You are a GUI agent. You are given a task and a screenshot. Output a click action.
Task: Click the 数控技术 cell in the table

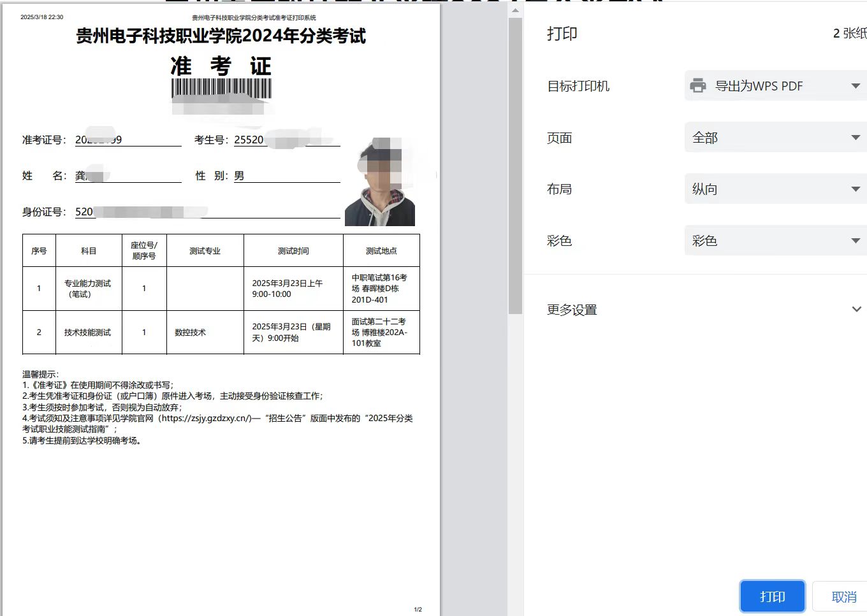[190, 333]
